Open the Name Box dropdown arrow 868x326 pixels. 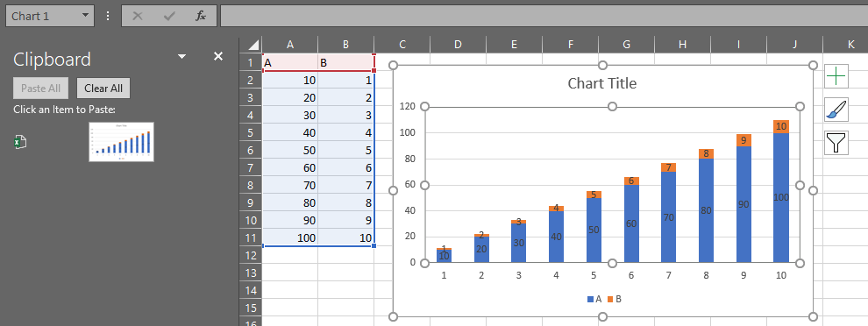85,16
